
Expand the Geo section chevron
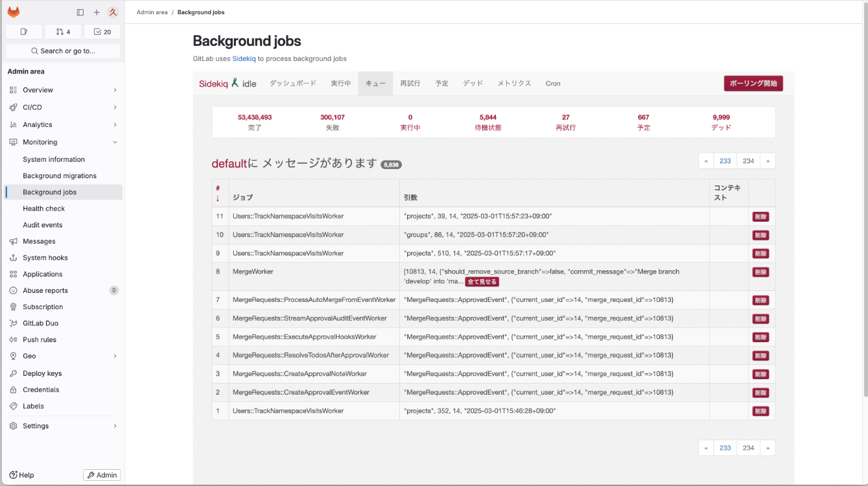coord(115,356)
